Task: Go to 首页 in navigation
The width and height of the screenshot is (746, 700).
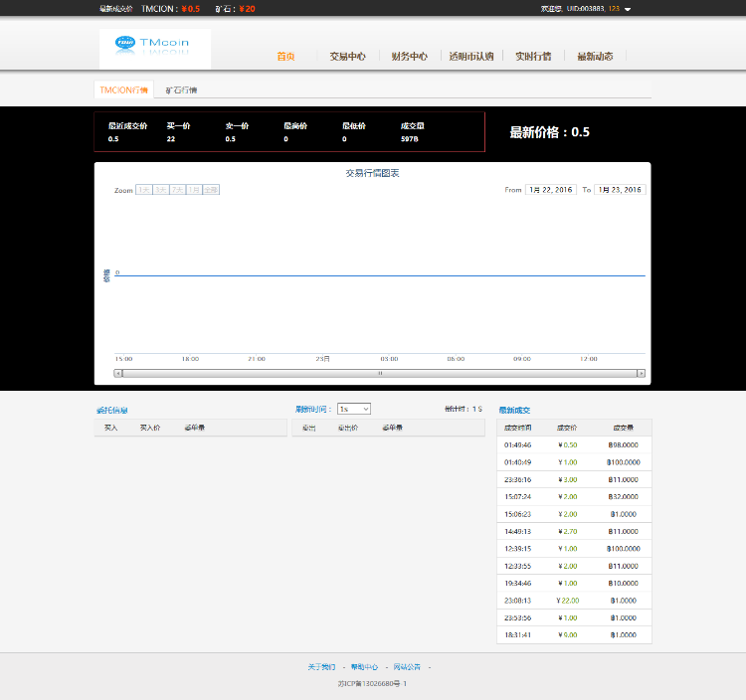Action: coord(285,57)
